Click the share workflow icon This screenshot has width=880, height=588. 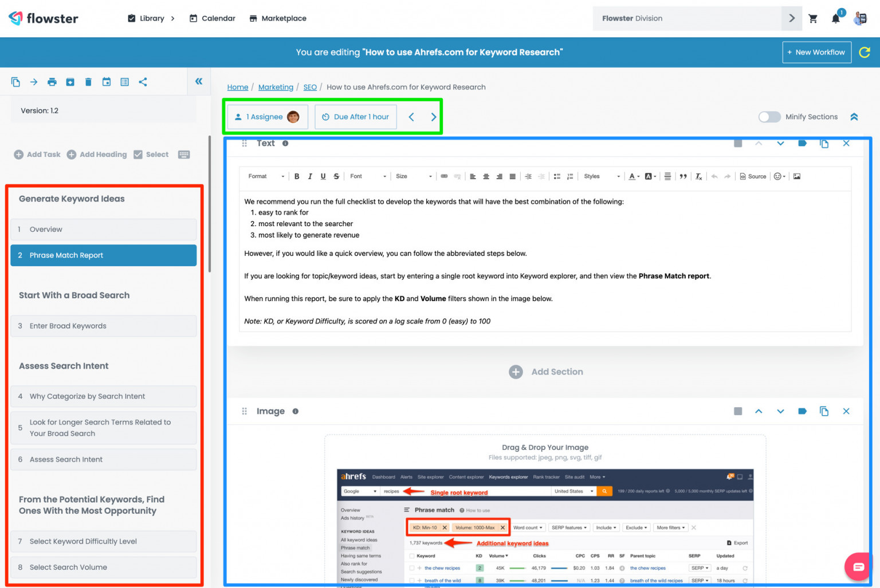(143, 82)
